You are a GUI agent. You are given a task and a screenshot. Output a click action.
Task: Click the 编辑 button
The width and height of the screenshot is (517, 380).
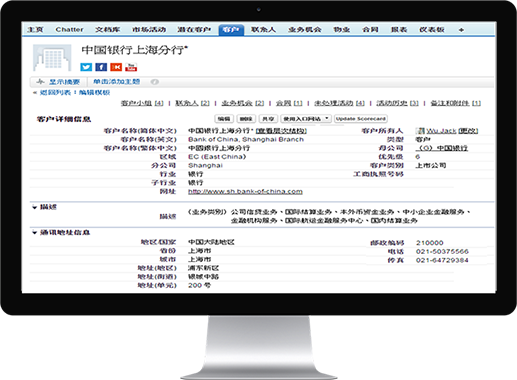[224, 119]
